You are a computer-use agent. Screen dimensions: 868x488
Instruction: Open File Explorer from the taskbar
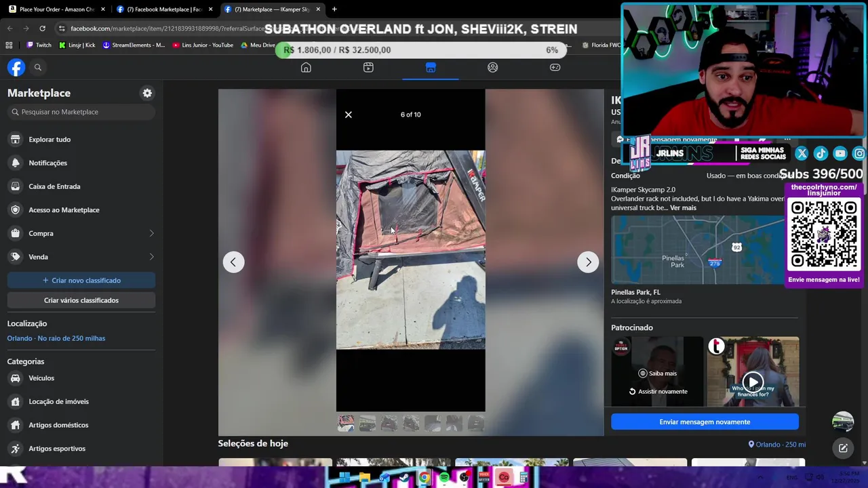point(364,478)
